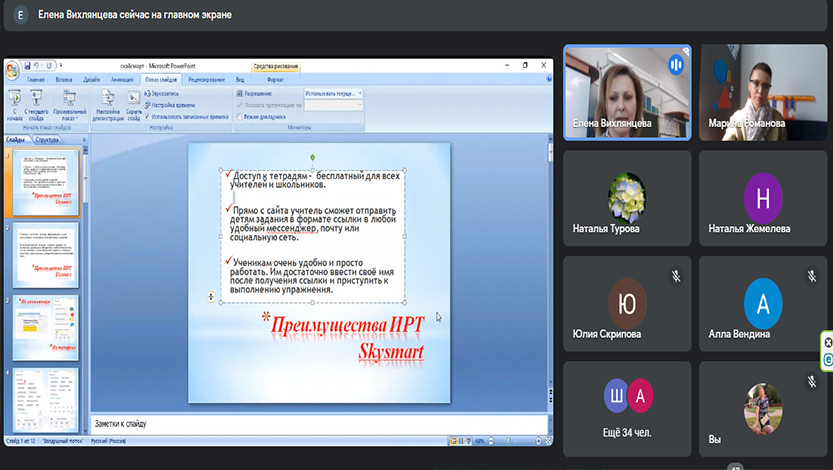The height and width of the screenshot is (470, 833).
Task: Click the Save icon in quick access toolbar
Action: [26, 64]
